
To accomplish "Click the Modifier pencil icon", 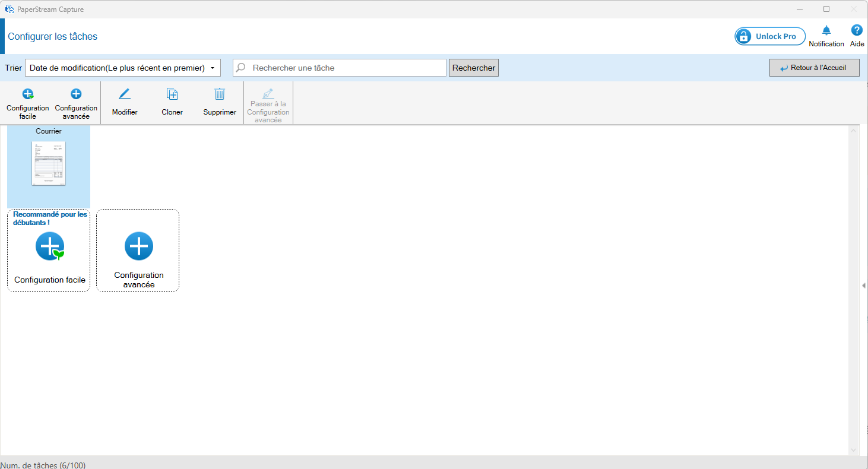I will coord(125,94).
